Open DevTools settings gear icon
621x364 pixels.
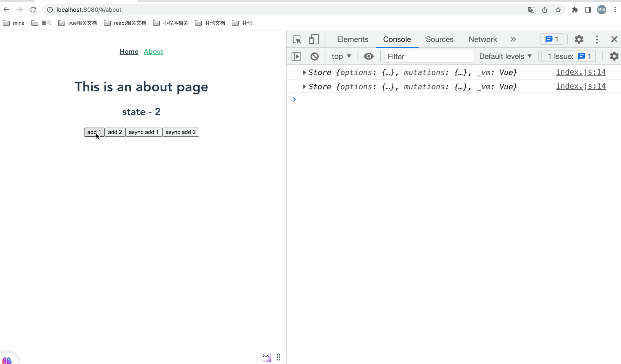(x=579, y=39)
